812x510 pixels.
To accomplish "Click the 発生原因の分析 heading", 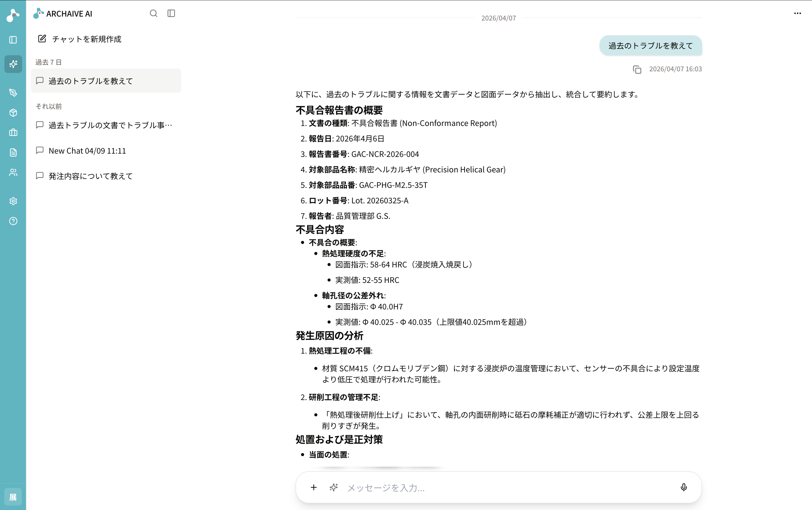I will click(329, 336).
